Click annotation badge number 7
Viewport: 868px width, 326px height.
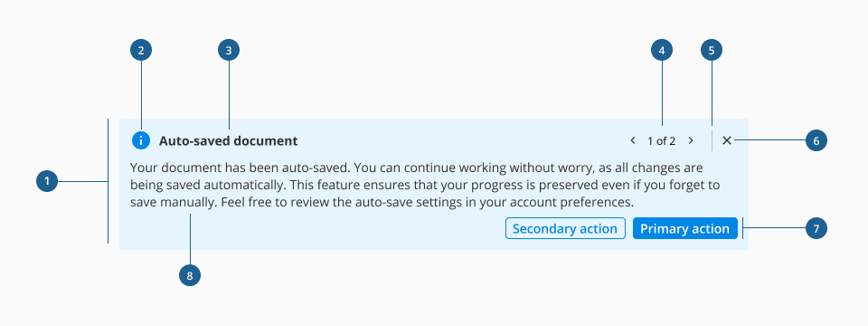coord(816,228)
